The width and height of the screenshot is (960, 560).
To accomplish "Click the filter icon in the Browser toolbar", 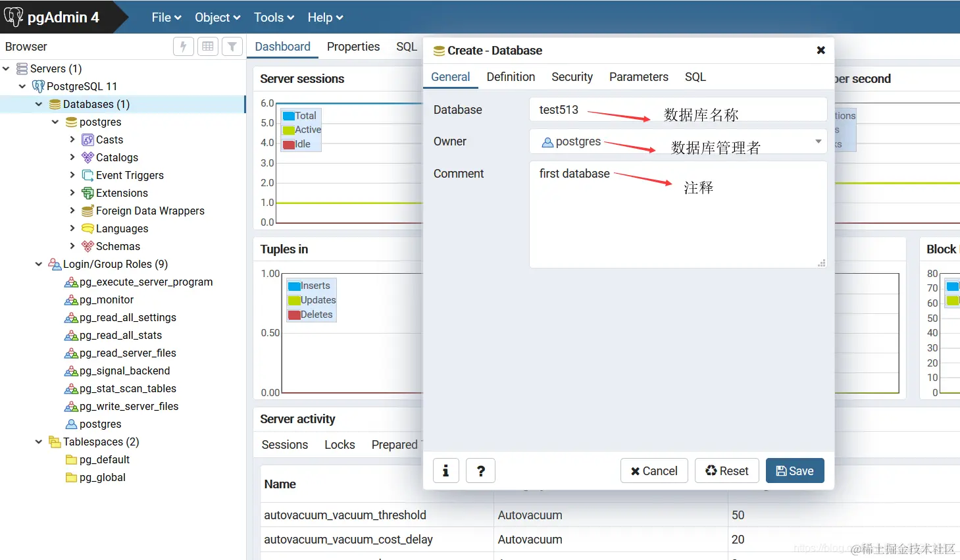I will pos(231,46).
